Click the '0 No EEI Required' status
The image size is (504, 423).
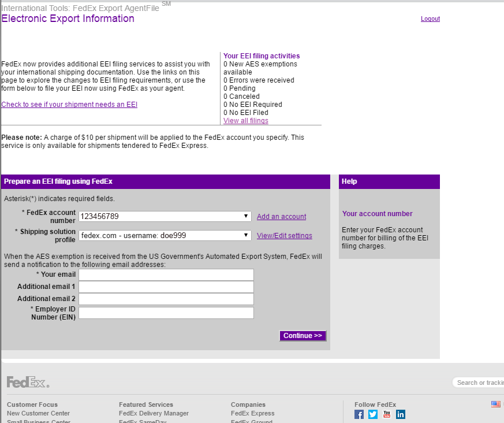(x=253, y=105)
